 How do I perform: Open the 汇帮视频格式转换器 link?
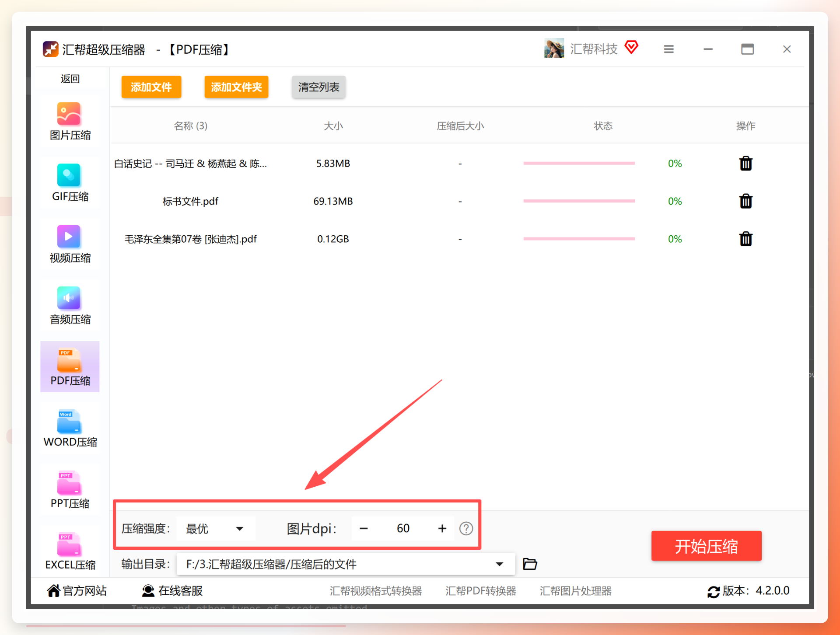[376, 591]
